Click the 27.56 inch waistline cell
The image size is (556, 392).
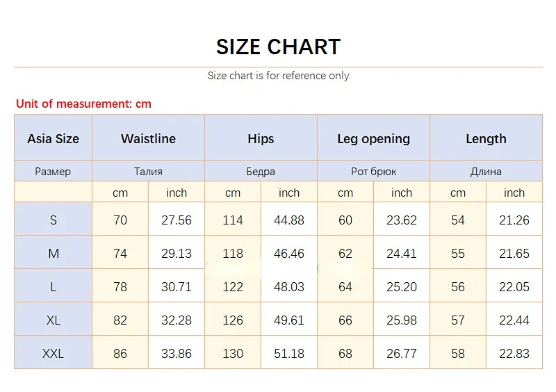point(177,220)
